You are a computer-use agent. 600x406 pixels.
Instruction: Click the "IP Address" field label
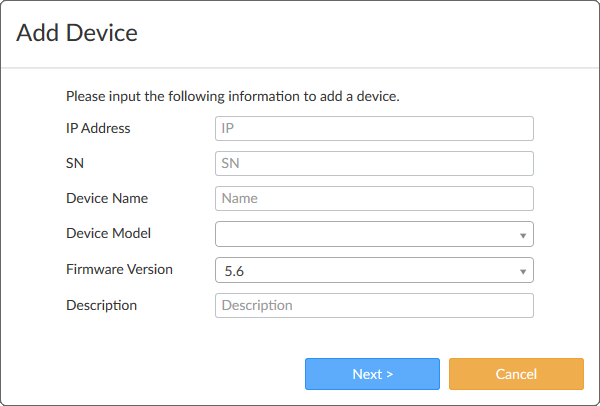click(x=98, y=128)
